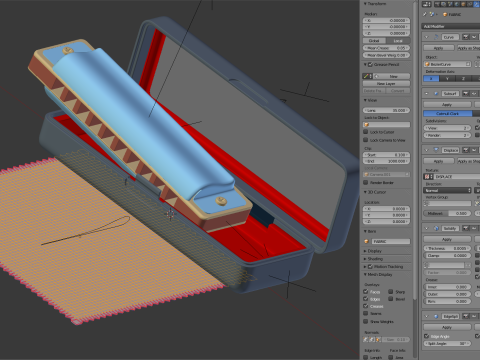Enable the Seams overlay checkbox
This screenshot has height=360, width=480.
(x=366, y=313)
